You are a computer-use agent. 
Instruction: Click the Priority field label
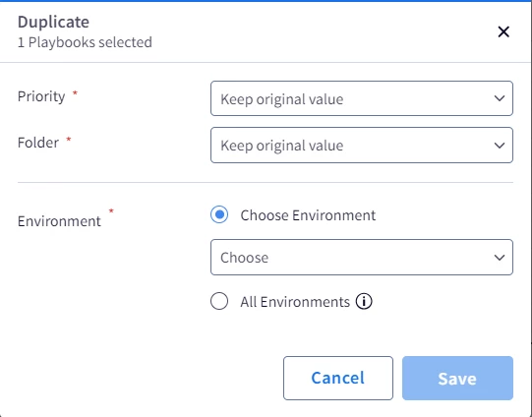(x=41, y=96)
